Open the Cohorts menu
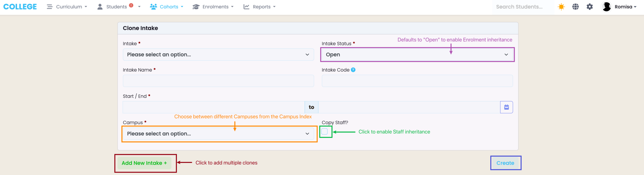The image size is (644, 175). [167, 7]
